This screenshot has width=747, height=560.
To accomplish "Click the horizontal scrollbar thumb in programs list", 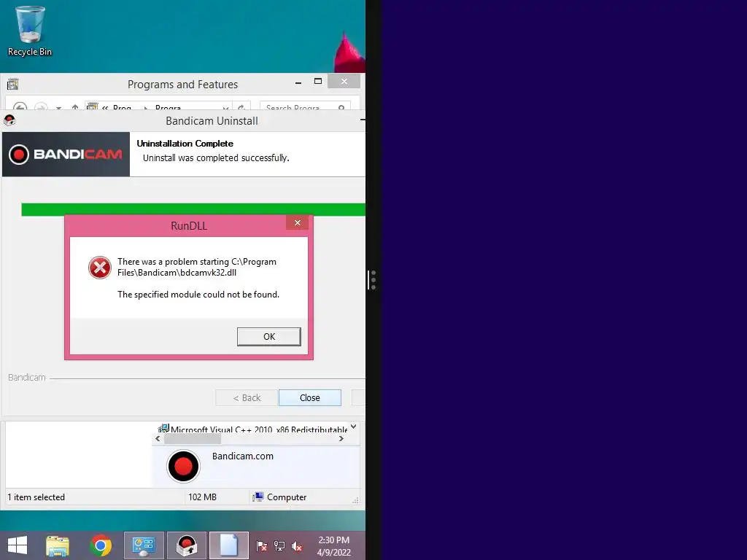I will [193, 438].
